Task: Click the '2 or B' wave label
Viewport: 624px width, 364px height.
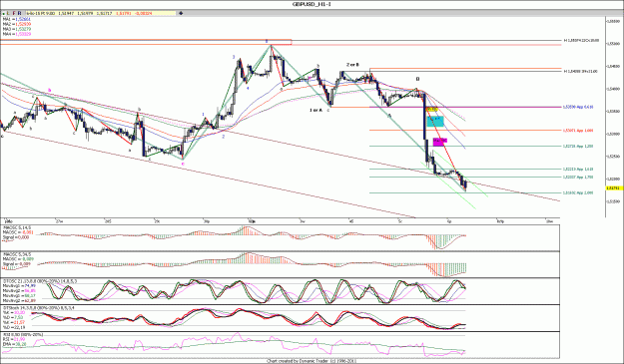Action: pyautogui.click(x=352, y=65)
